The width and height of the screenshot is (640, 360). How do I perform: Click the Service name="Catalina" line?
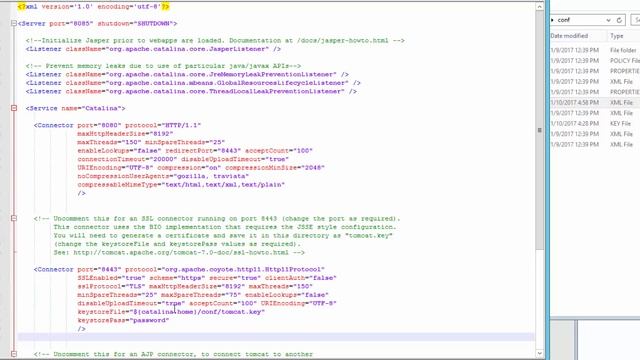pyautogui.click(x=76, y=108)
